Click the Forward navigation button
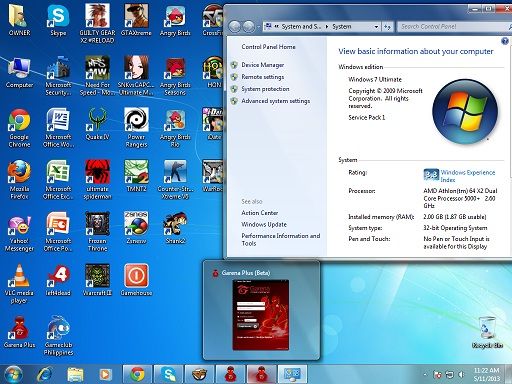Image resolution: width=512 pixels, height=384 pixels. tap(249, 27)
